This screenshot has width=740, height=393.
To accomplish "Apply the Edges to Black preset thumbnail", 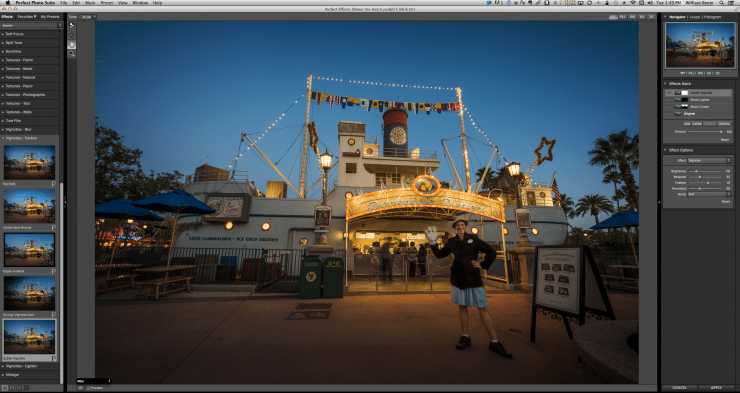I will (x=29, y=250).
